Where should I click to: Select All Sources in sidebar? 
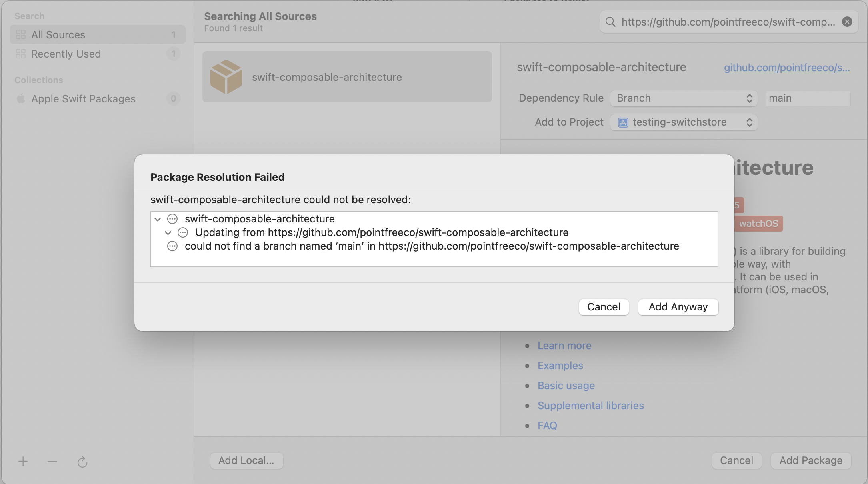98,35
